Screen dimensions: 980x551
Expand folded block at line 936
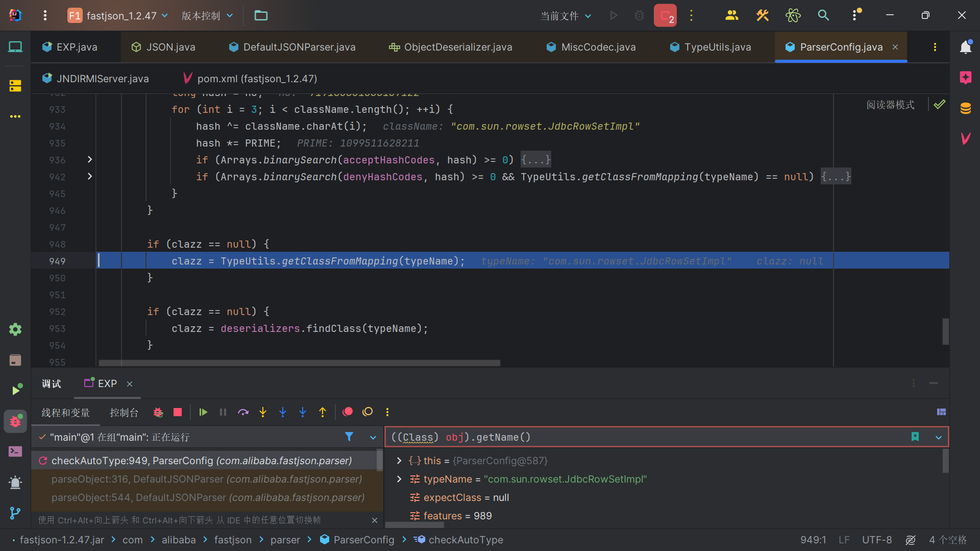click(90, 159)
